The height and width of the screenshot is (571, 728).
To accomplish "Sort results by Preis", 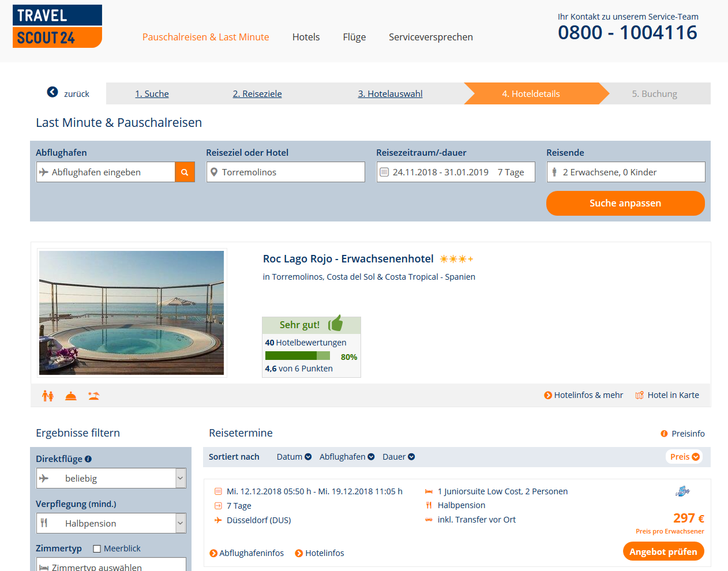I will pos(685,457).
